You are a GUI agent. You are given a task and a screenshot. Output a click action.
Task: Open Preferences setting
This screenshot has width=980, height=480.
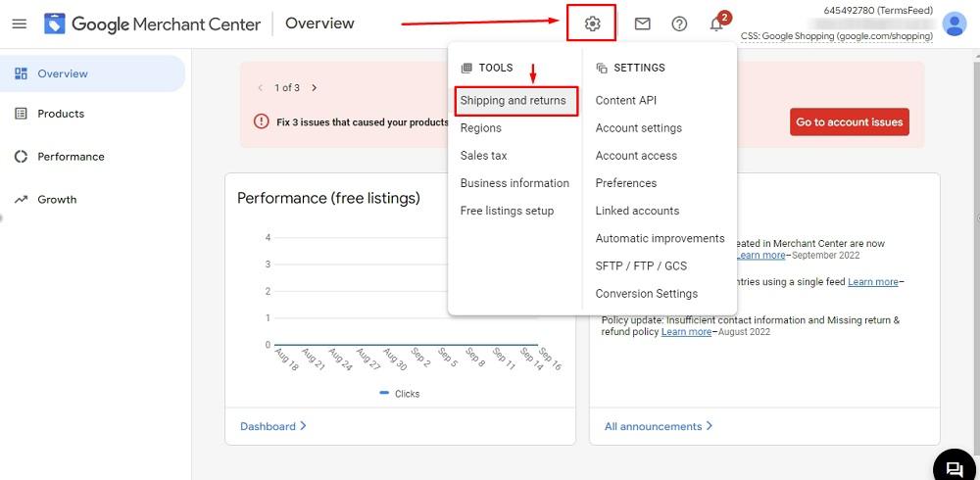pos(625,183)
